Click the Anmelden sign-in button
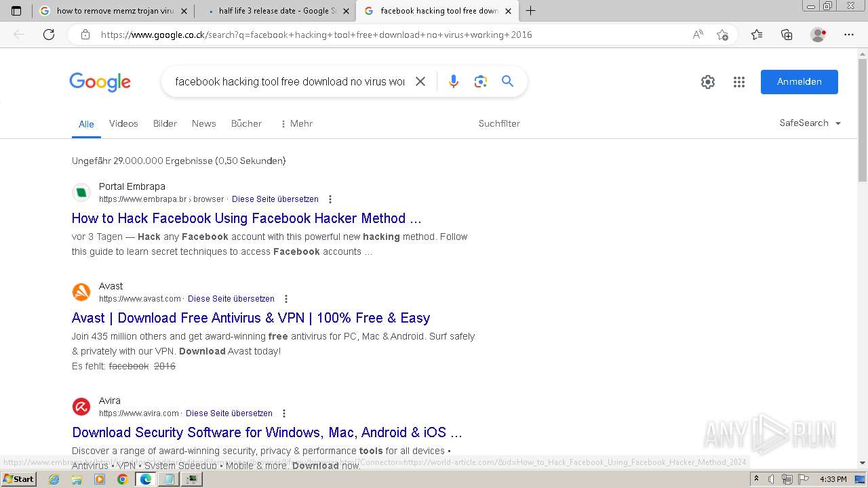Viewport: 868px width, 488px height. 800,82
